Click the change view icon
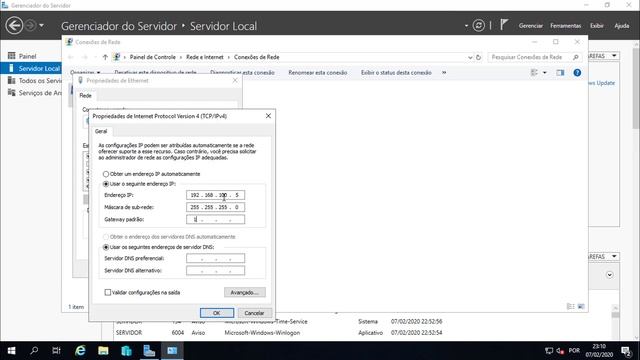The width and height of the screenshot is (640, 360). coord(534,73)
